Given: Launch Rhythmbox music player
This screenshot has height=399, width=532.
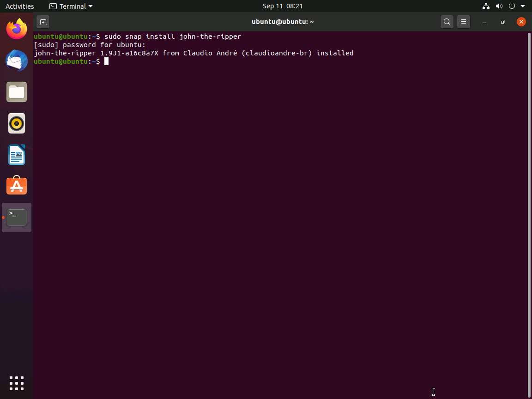Looking at the screenshot, I should [17, 123].
